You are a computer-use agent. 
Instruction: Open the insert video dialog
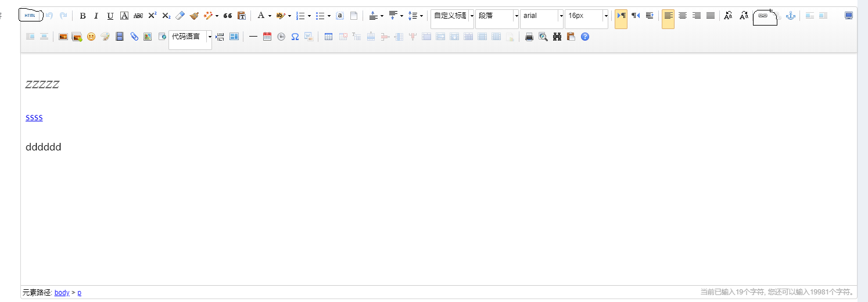(120, 37)
